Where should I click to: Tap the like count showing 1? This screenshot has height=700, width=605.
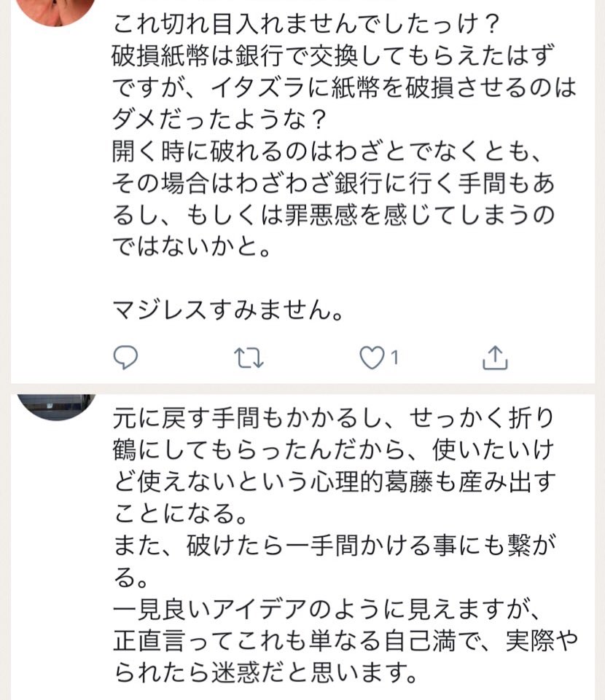click(x=394, y=358)
